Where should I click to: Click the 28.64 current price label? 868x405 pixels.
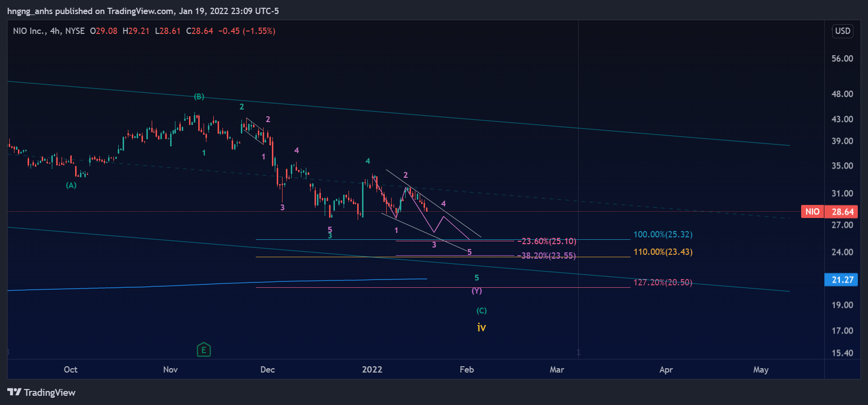point(842,212)
